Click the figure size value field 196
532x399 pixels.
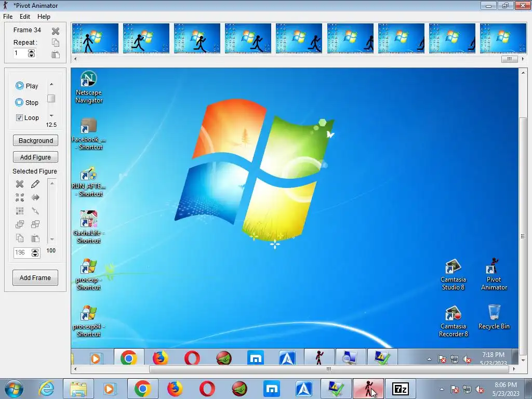(x=22, y=252)
